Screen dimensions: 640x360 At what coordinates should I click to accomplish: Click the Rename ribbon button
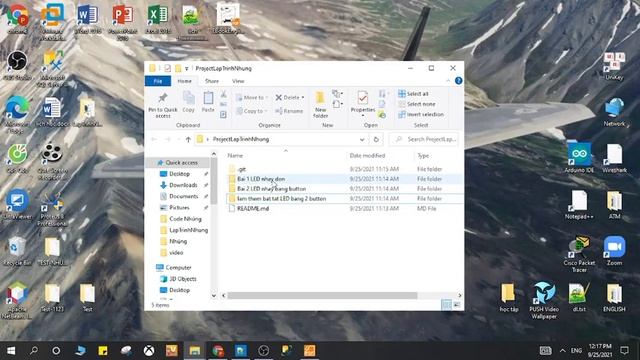[289, 111]
